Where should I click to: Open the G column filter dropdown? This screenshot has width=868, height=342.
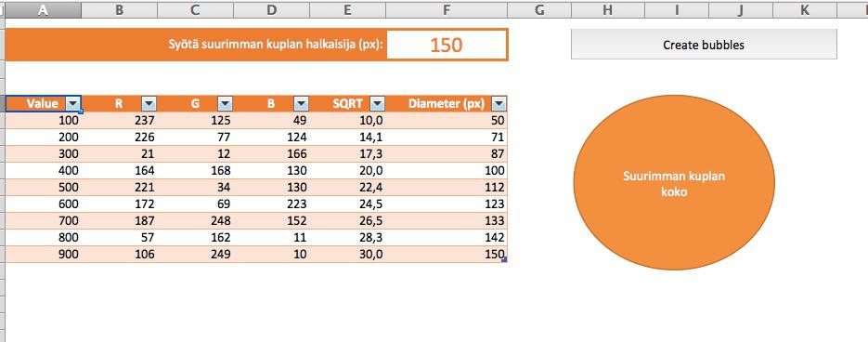(x=225, y=104)
